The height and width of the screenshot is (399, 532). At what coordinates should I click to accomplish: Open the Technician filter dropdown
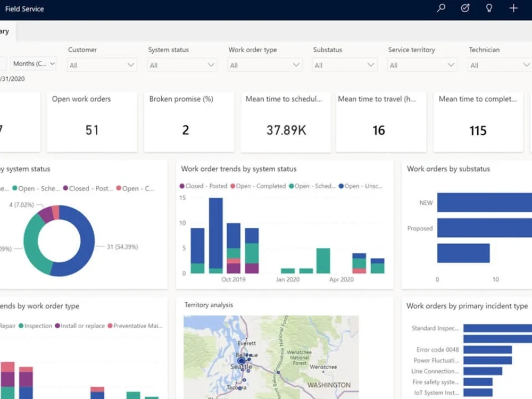499,64
